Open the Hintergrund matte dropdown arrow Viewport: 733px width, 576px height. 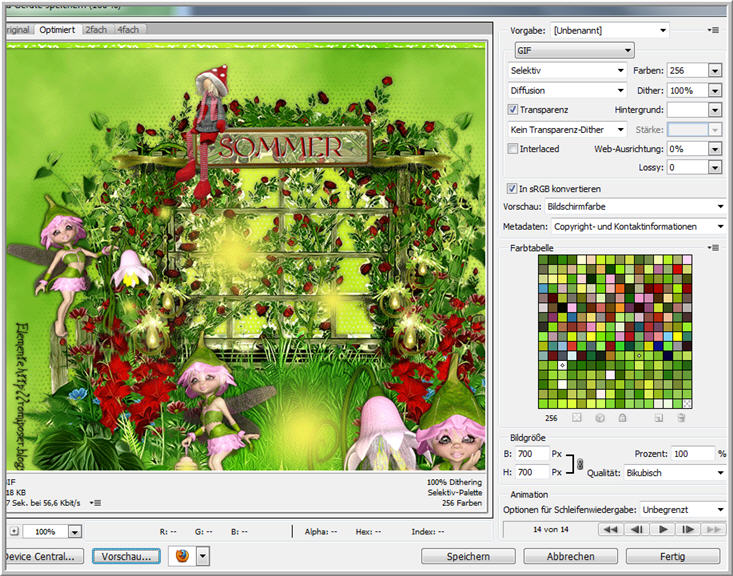pyautogui.click(x=715, y=110)
